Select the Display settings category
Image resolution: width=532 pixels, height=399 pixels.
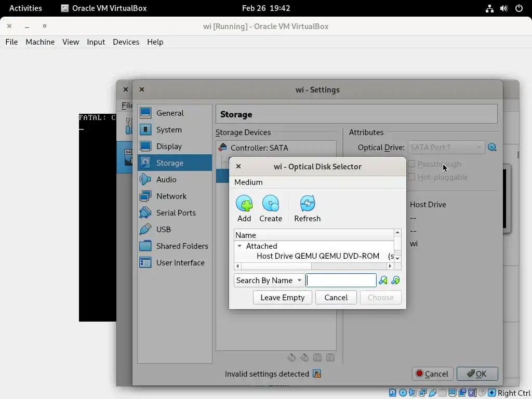click(x=175, y=146)
